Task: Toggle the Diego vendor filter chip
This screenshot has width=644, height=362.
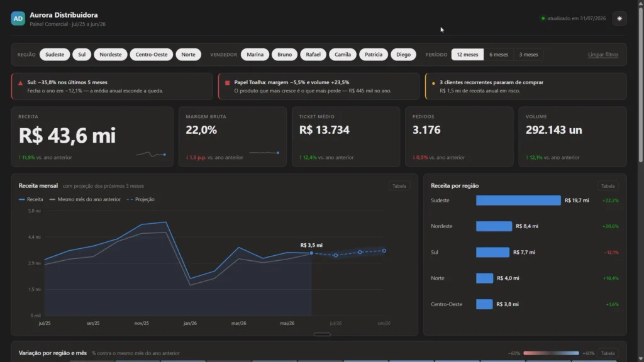Action: (403, 55)
